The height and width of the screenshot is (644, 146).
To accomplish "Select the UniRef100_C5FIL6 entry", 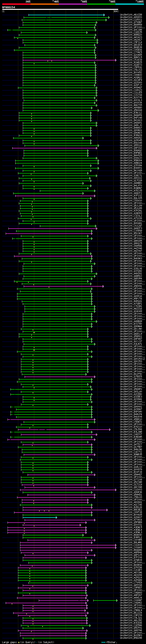I will point(131,42).
